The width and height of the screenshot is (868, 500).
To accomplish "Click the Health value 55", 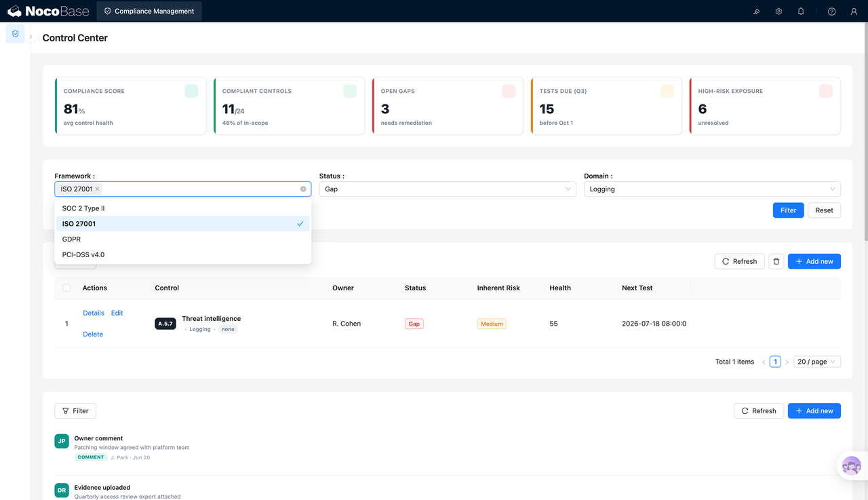I will point(553,324).
